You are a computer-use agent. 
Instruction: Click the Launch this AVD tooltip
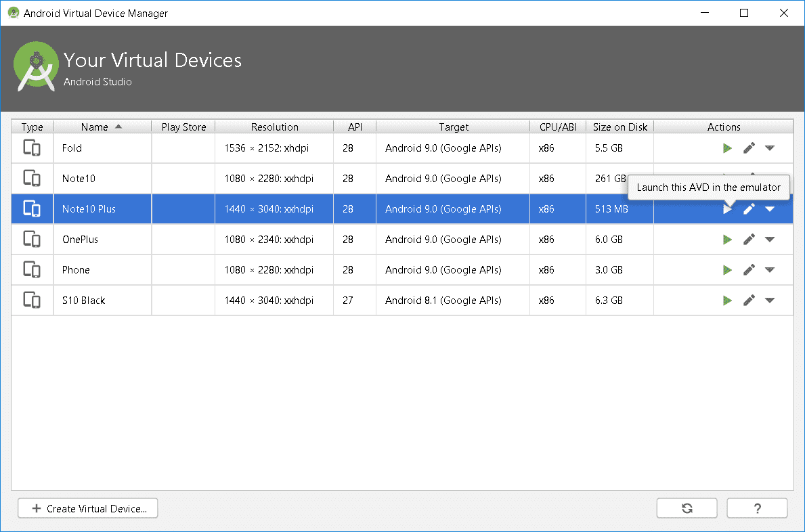pos(708,187)
